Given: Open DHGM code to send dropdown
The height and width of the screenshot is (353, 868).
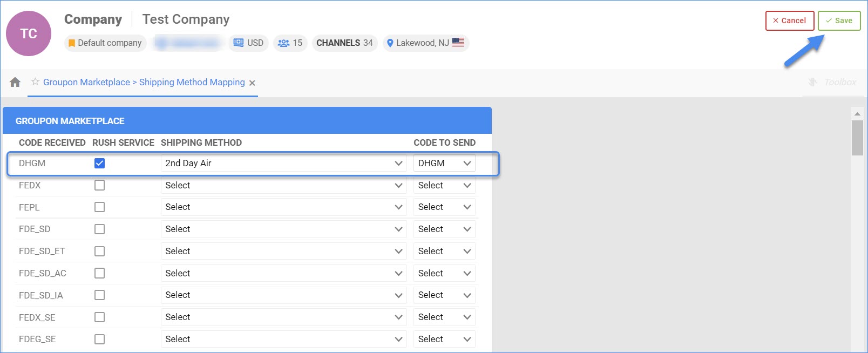Looking at the screenshot, I should point(444,163).
